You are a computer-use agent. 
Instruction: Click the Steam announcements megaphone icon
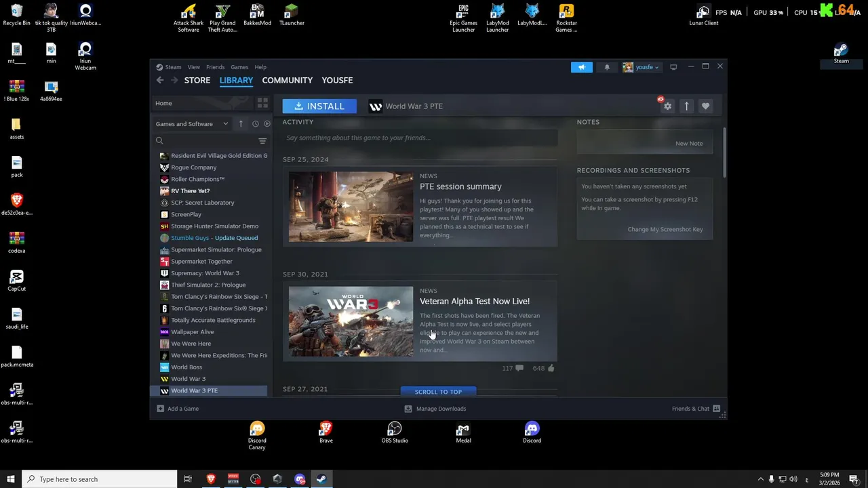pos(581,67)
